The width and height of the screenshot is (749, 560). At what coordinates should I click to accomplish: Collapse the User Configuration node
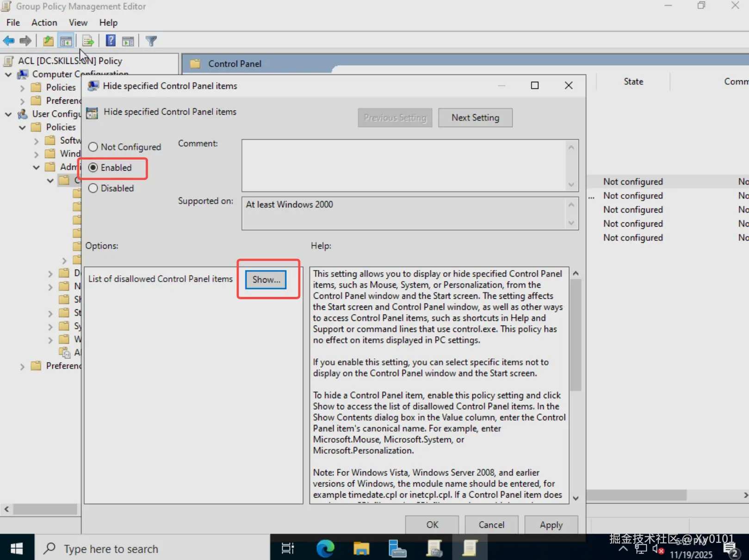pos(8,114)
